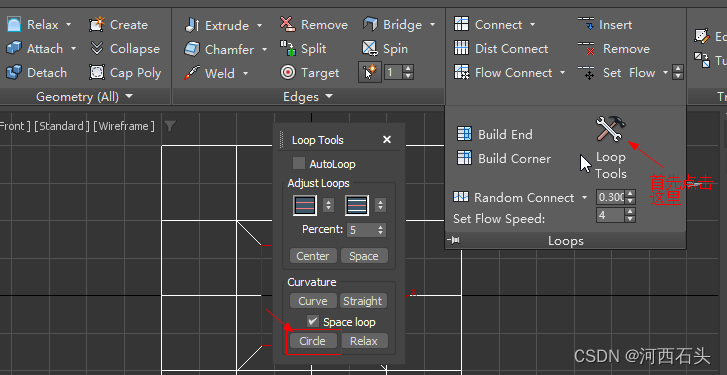Open the Extrude dropdown arrow
Image resolution: width=727 pixels, height=375 pixels.
point(259,25)
